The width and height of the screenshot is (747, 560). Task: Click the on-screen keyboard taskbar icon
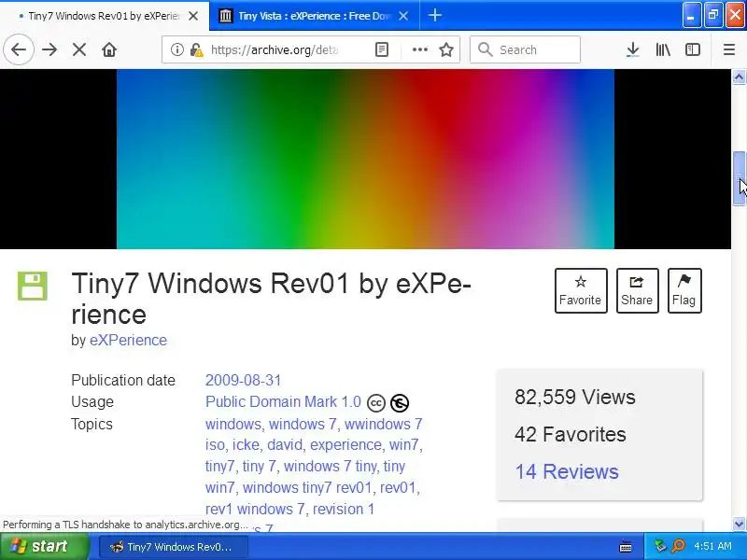626,547
